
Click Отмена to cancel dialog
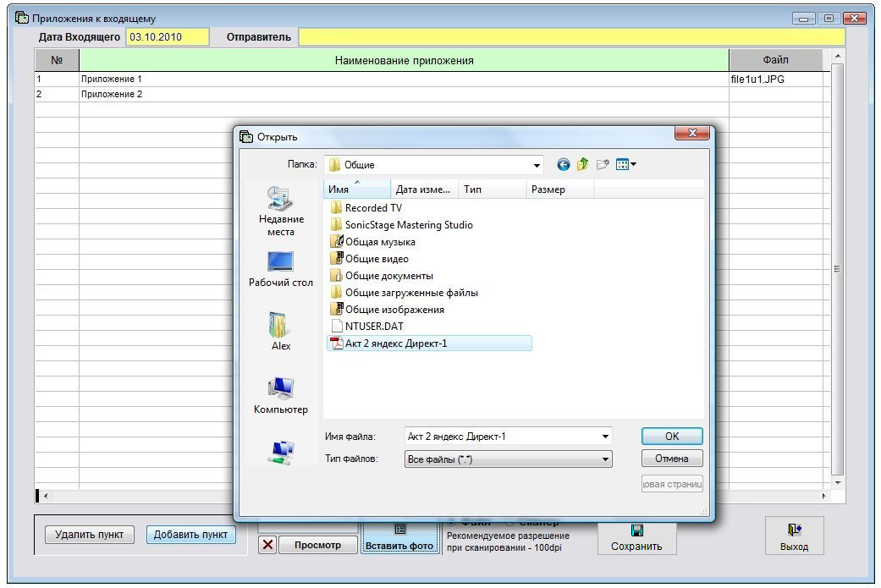pyautogui.click(x=672, y=459)
